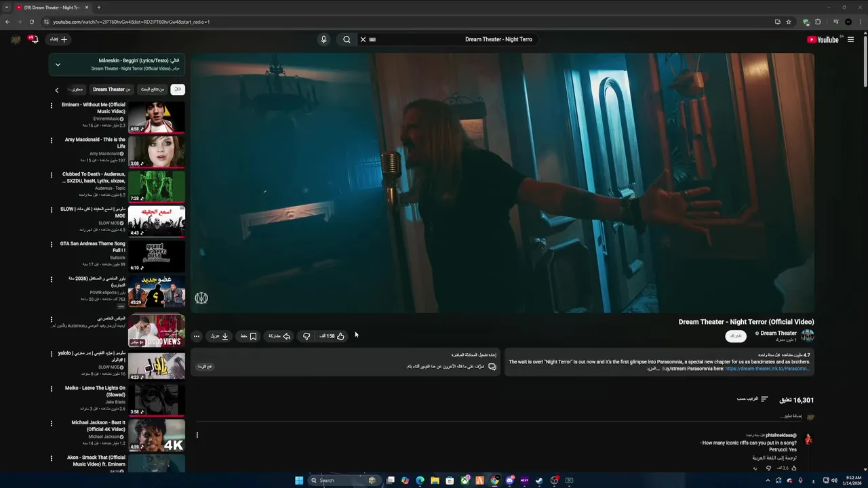Show hidden system tray icons
The height and width of the screenshot is (488, 868).
pyautogui.click(x=768, y=481)
